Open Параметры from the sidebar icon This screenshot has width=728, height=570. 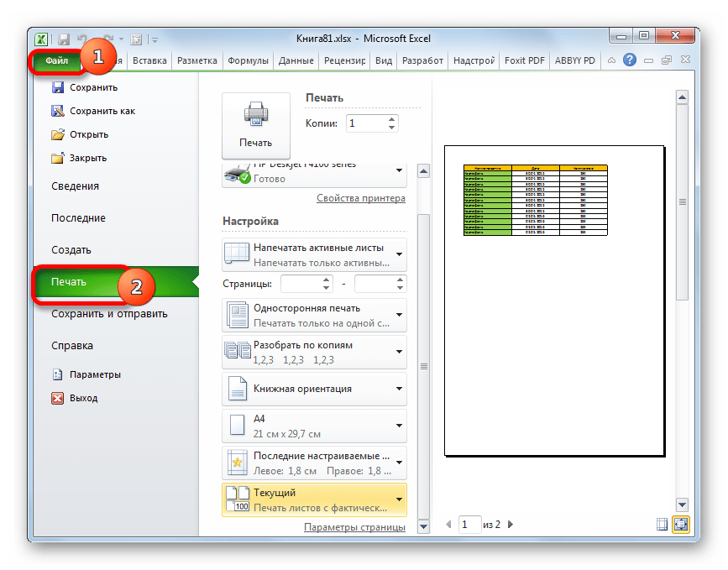coord(57,374)
